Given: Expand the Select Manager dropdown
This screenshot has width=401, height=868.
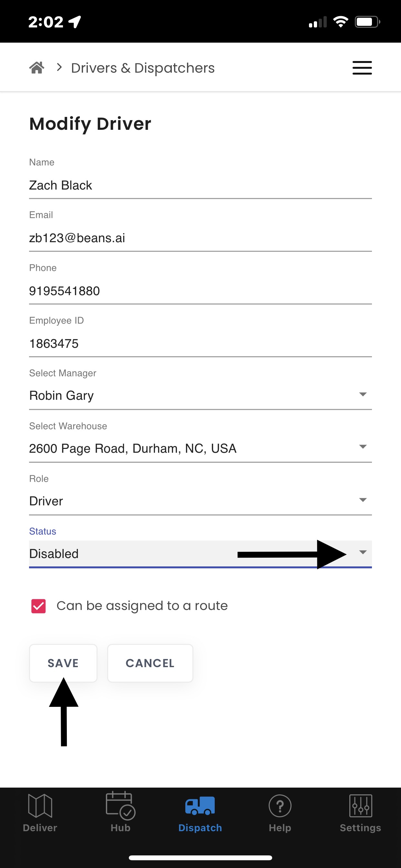Looking at the screenshot, I should tap(200, 395).
